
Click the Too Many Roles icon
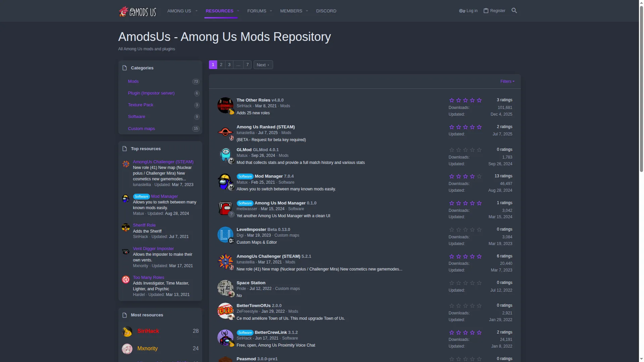pyautogui.click(x=126, y=280)
